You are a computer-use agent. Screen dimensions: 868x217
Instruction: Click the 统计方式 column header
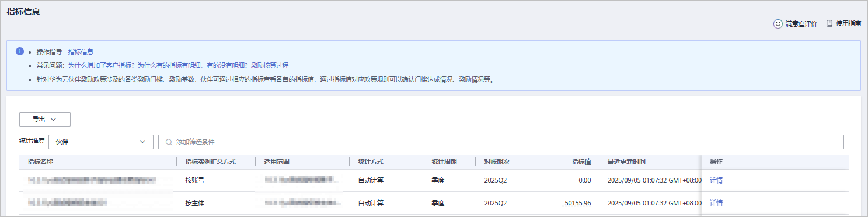pos(371,162)
